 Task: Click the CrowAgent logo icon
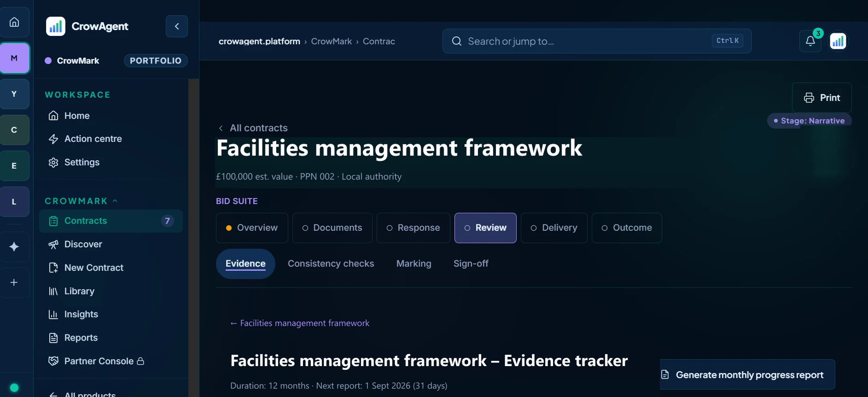pos(56,26)
